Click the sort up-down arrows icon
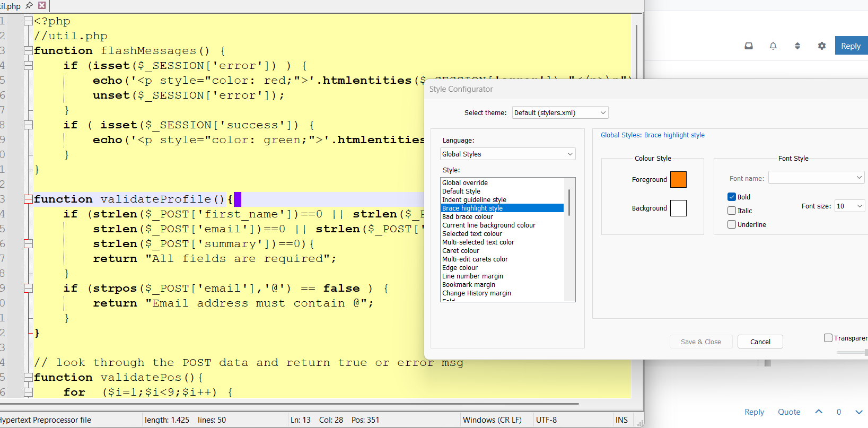Image resolution: width=868 pixels, height=428 pixels. (797, 46)
